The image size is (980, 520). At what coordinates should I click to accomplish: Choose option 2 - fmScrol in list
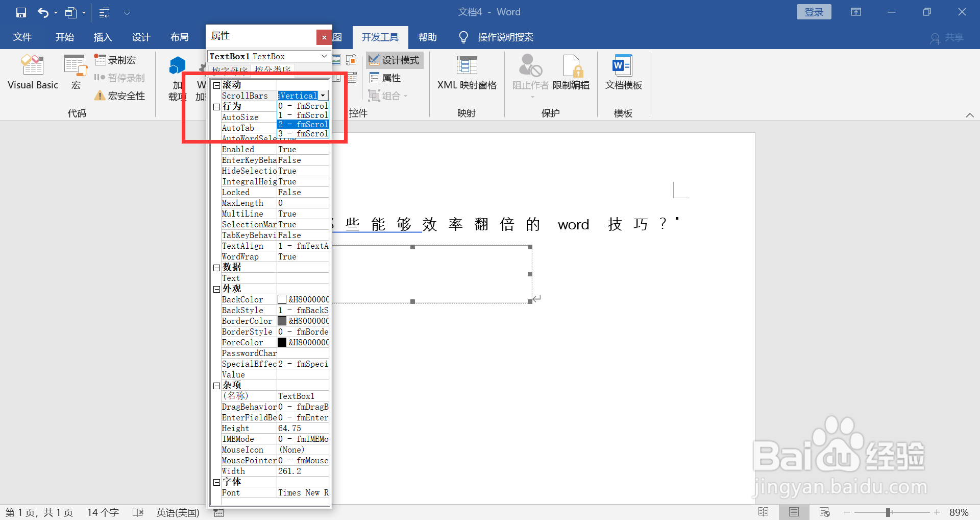pyautogui.click(x=303, y=124)
